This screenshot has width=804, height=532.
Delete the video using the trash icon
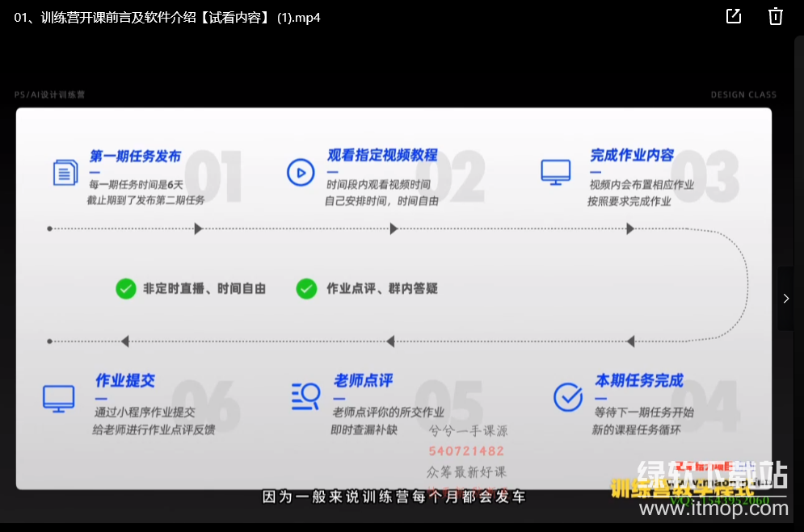click(776, 16)
